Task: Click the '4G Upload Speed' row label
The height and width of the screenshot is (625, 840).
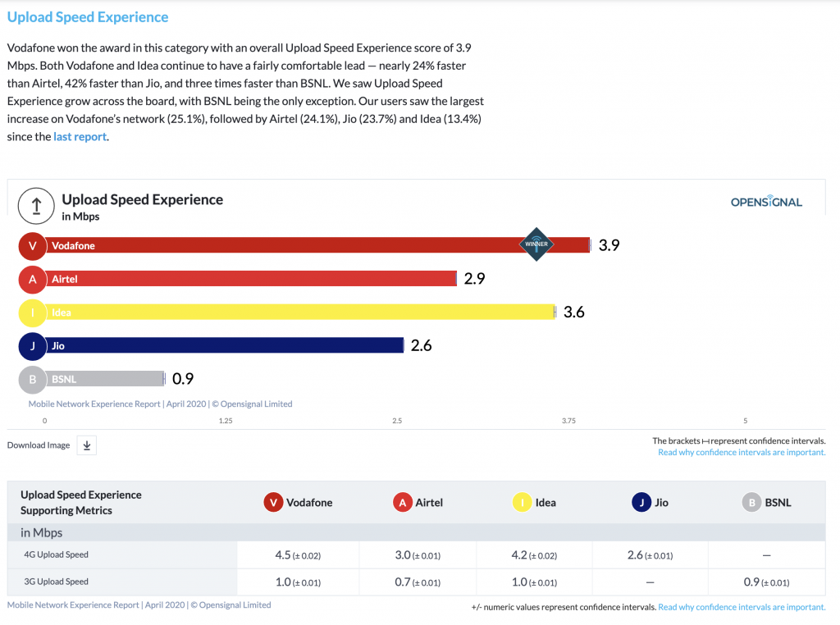Action: (57, 554)
